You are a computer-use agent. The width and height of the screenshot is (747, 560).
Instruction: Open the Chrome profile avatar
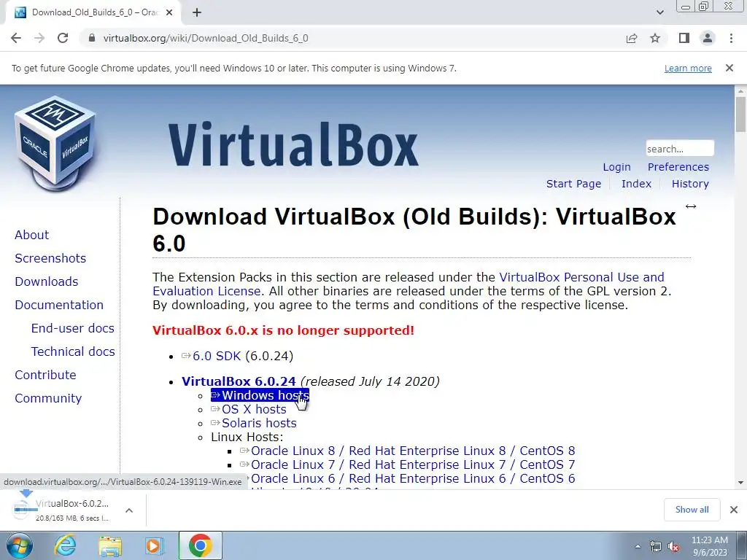[x=708, y=38]
